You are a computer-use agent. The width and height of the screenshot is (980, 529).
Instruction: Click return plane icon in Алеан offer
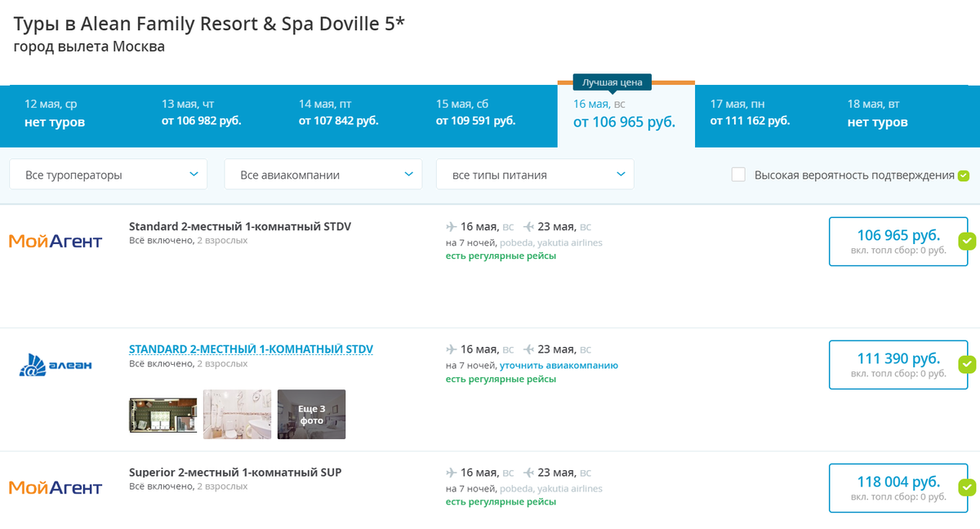point(528,349)
